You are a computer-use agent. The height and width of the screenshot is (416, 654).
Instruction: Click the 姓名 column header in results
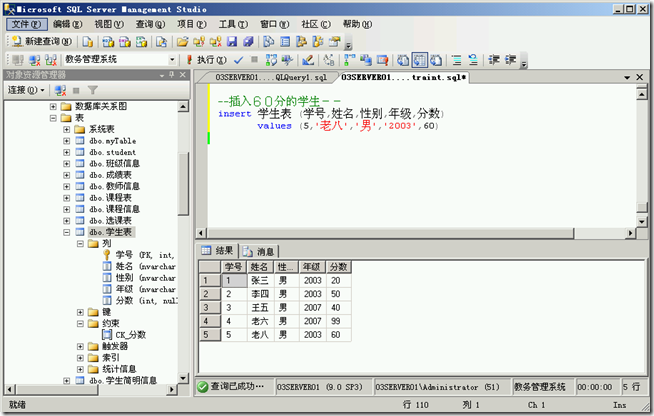point(260,267)
